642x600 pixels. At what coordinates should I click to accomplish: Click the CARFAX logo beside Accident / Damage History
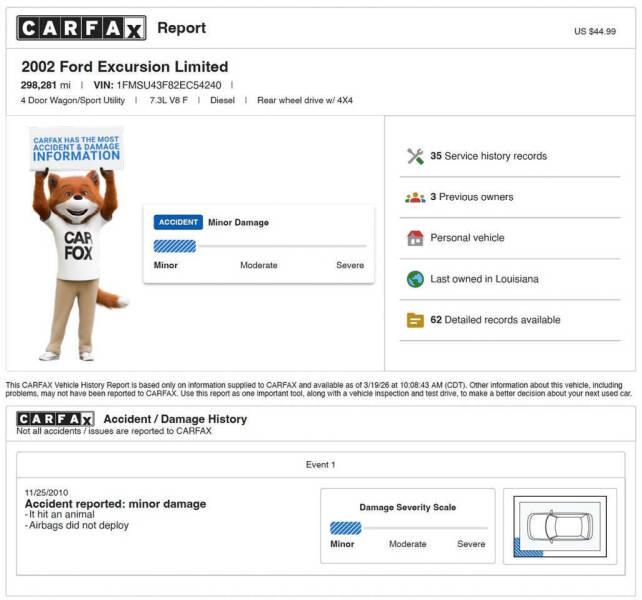click(55, 419)
